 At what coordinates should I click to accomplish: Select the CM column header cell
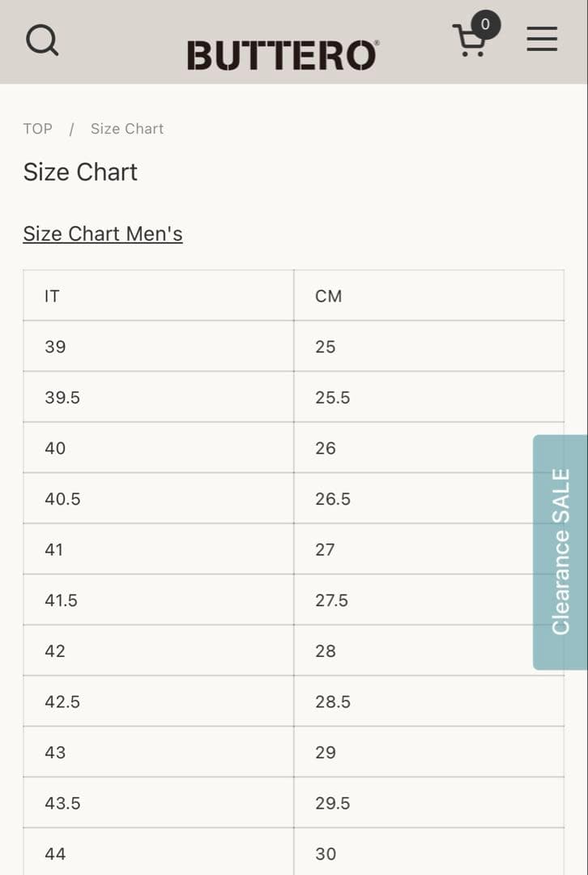pos(428,296)
